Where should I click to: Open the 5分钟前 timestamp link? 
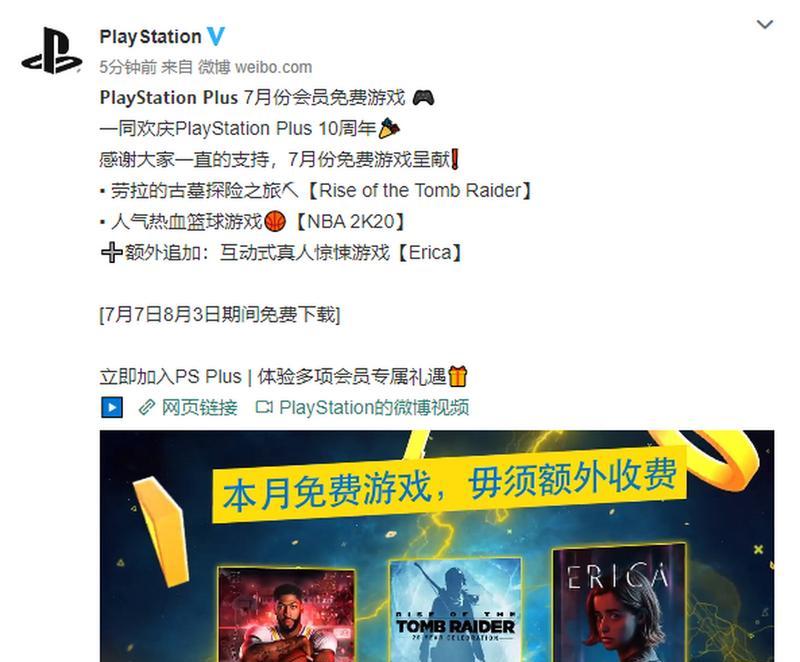(x=128, y=67)
